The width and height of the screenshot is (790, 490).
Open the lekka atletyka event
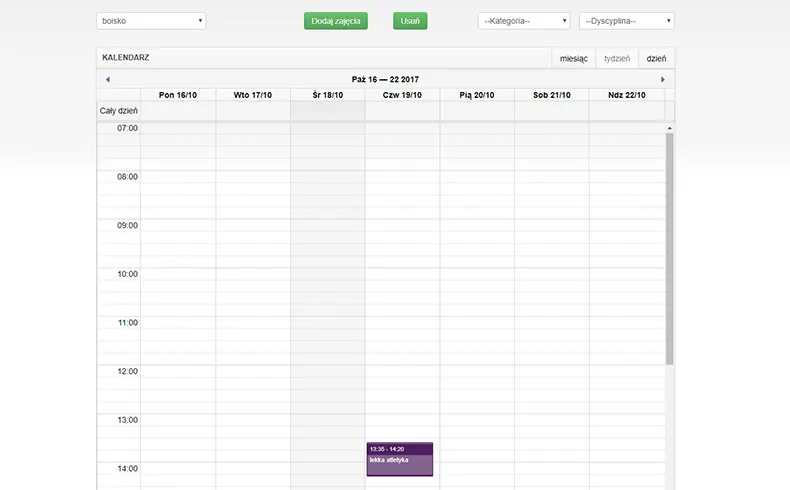click(399, 460)
